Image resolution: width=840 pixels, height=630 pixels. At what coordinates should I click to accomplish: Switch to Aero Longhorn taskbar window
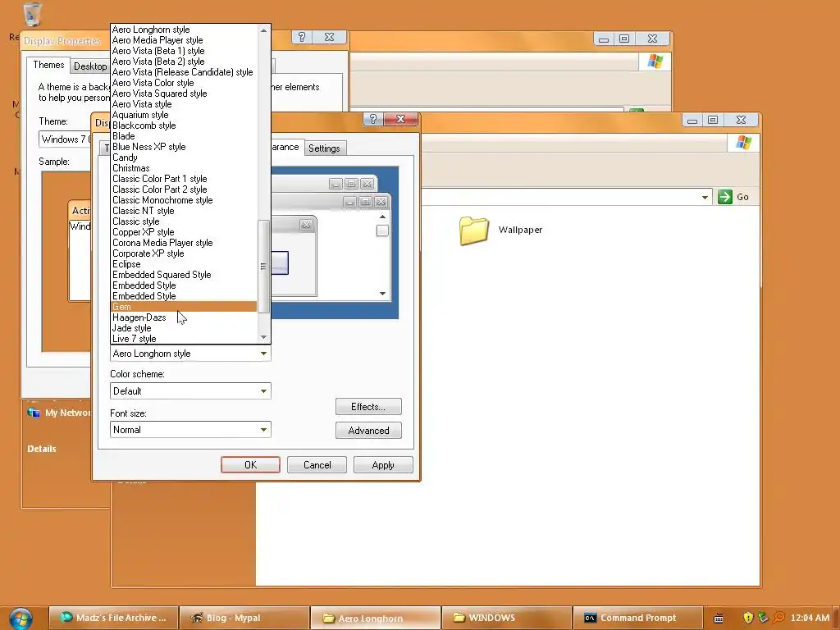coord(376,618)
